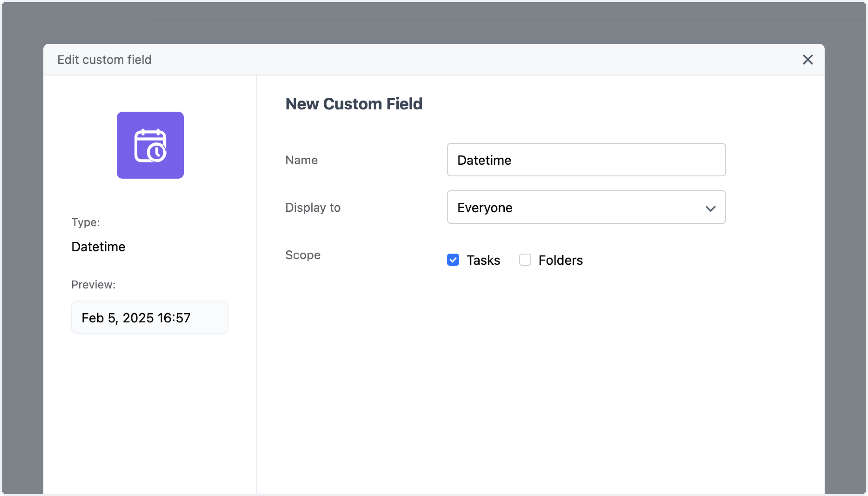
Task: Click the Preview: label in left panel
Action: [93, 285]
